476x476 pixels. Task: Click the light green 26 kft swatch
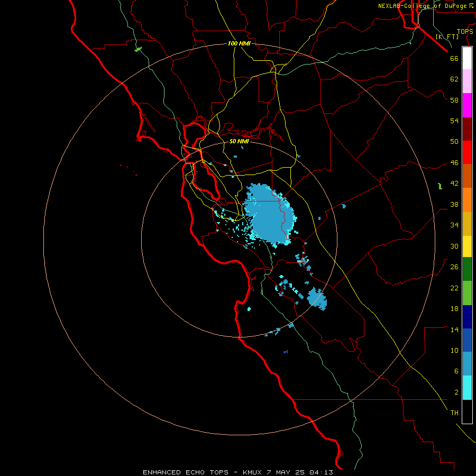[467, 293]
